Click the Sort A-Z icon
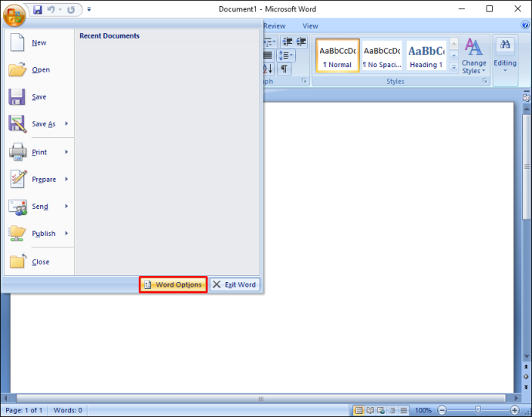This screenshot has width=532, height=417. point(269,69)
